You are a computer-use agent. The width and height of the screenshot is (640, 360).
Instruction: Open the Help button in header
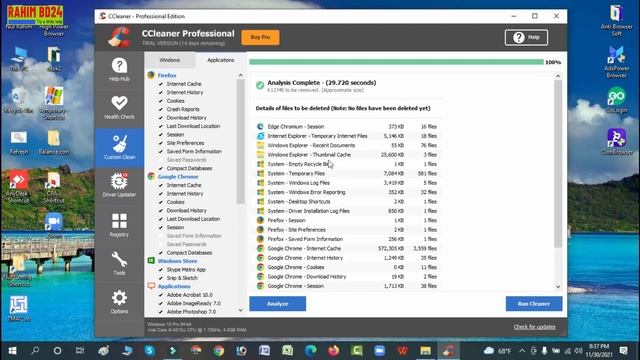click(526, 38)
